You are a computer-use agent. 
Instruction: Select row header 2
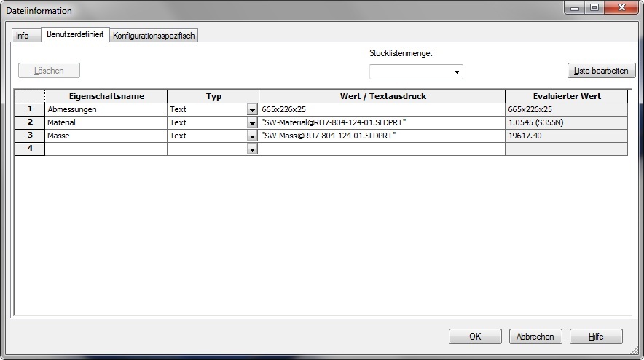(x=30, y=122)
